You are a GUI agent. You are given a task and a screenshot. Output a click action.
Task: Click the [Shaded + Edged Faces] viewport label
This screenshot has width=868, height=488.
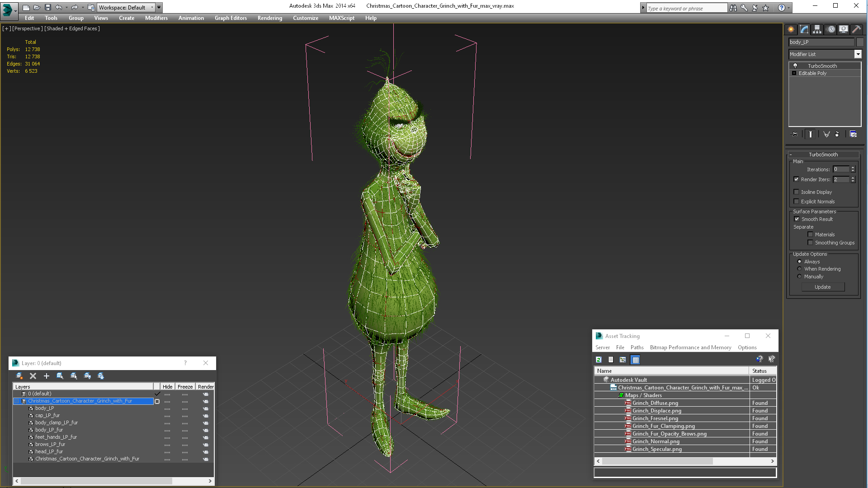(x=72, y=28)
